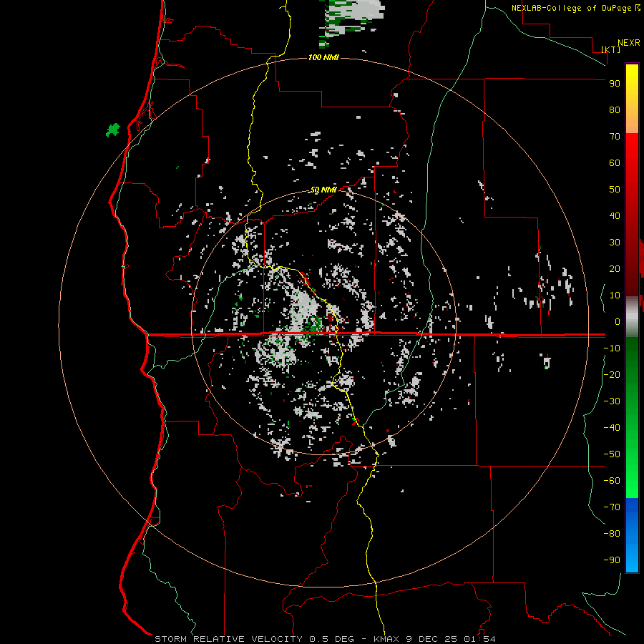The width and height of the screenshot is (644, 644).
Task: Click the -10 value on velocity scale
Action: tap(612, 348)
